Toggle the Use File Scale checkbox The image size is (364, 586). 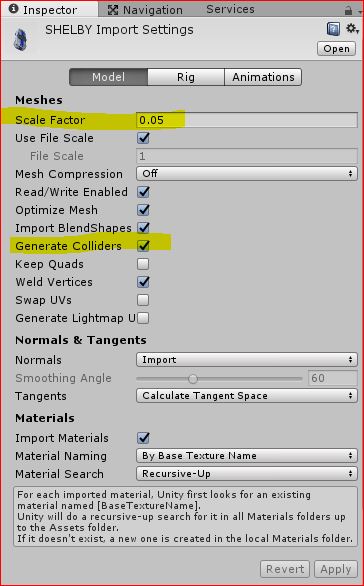[143, 138]
